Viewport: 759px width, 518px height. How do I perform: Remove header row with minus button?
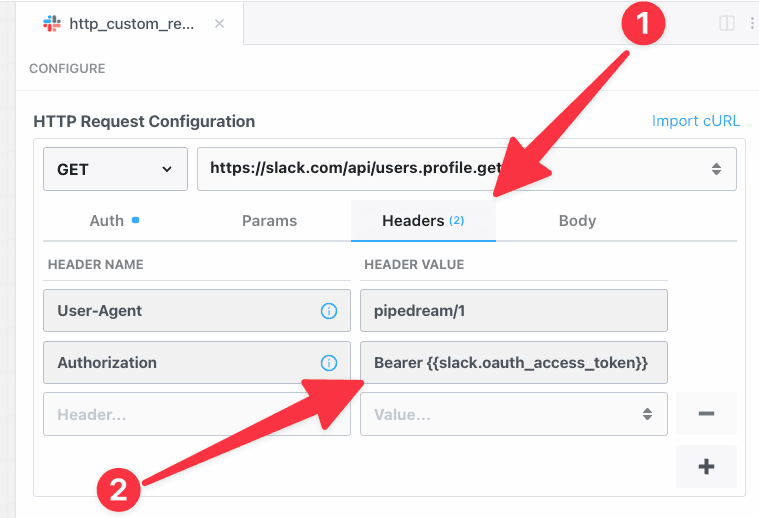tap(706, 413)
